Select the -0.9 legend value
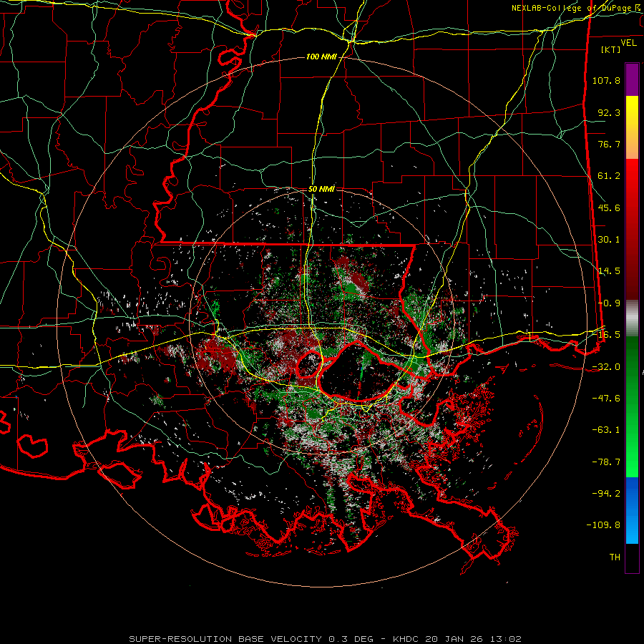 click(609, 303)
